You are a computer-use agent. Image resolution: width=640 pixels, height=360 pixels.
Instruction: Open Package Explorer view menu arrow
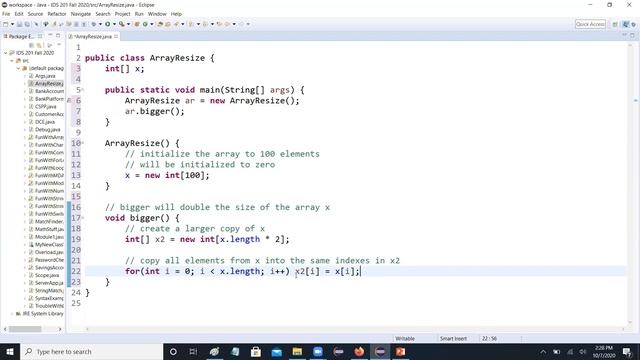point(58,45)
